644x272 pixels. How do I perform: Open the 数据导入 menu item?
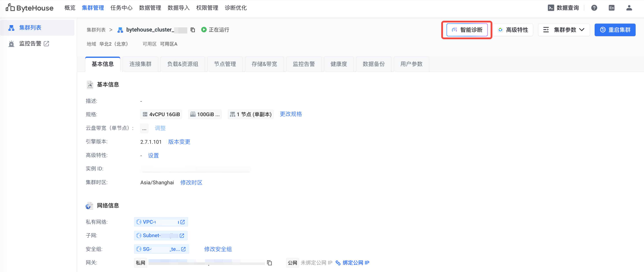point(178,8)
